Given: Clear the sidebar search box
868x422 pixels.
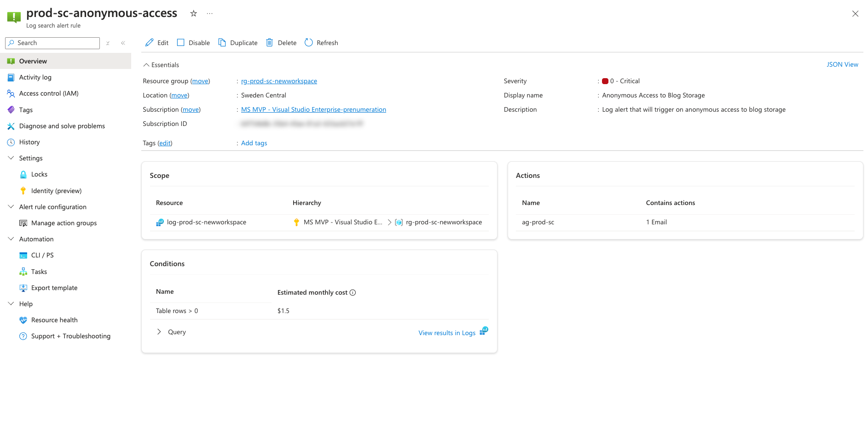Looking at the screenshot, I should 108,43.
